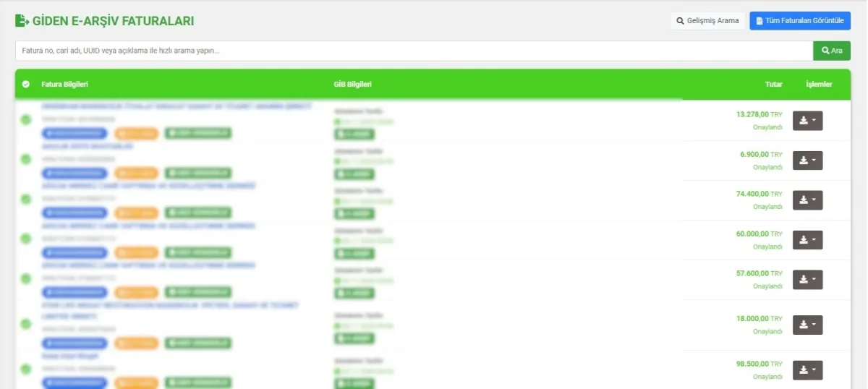868x389 pixels.
Task: Click the Gelişmiş Arama button
Action: [707, 21]
